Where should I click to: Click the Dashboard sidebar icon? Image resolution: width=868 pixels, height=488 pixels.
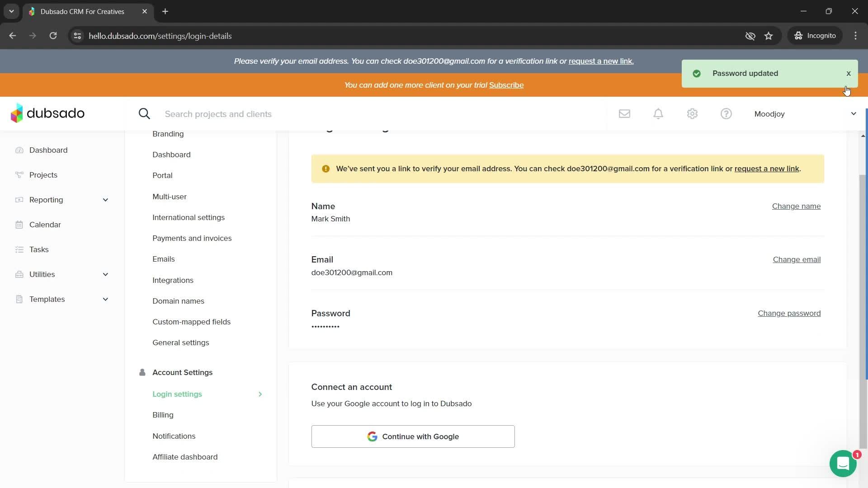(x=19, y=150)
